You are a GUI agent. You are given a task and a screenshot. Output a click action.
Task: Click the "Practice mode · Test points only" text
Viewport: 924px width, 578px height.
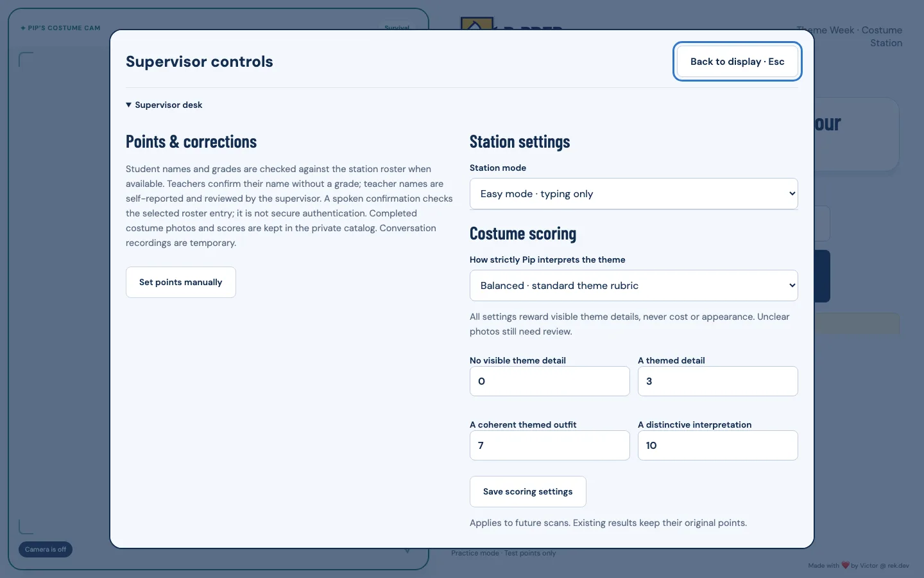[504, 553]
